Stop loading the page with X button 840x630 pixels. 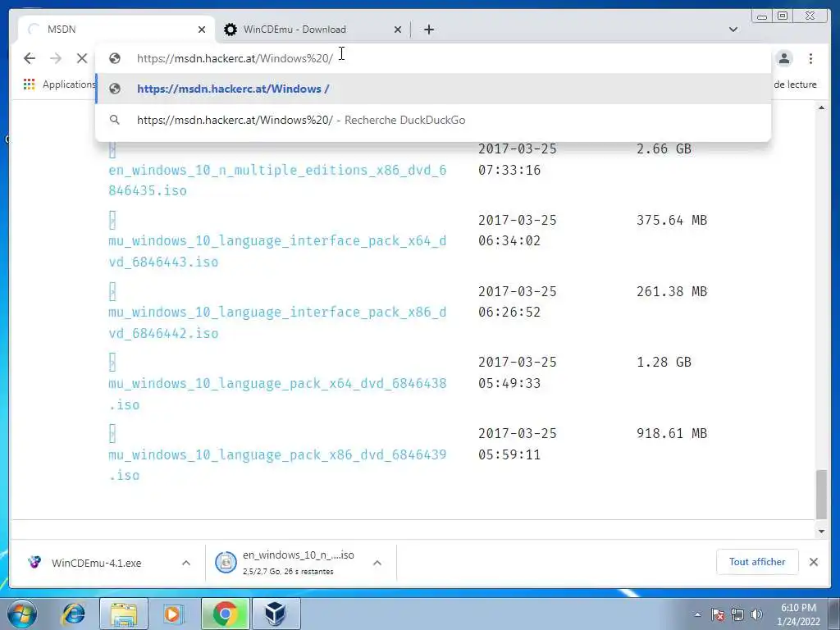point(81,58)
